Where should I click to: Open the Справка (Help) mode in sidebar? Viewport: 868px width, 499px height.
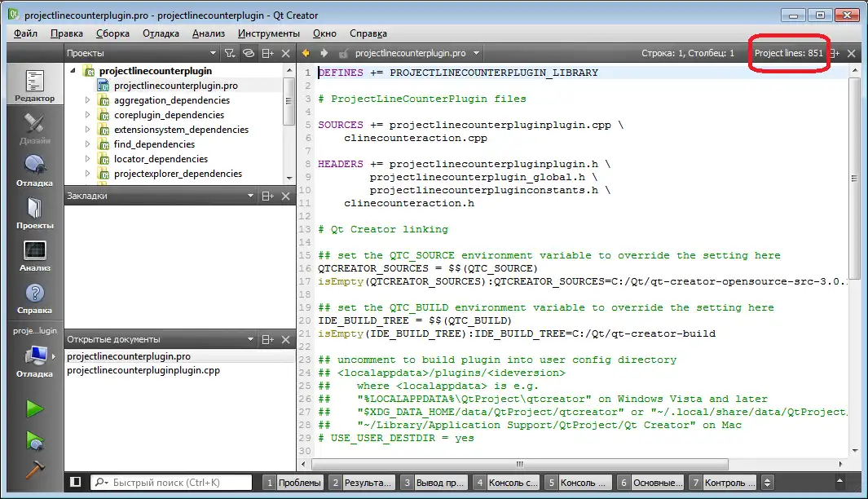pos(34,298)
